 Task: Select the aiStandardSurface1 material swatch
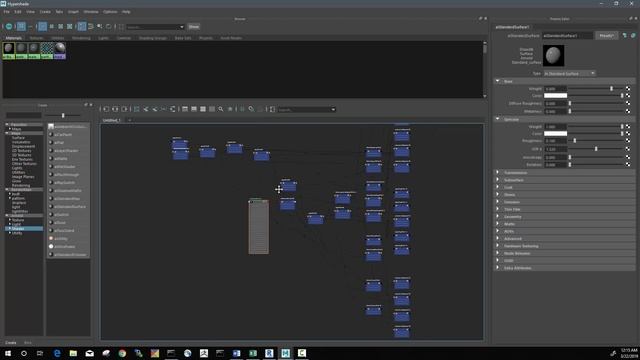(9, 51)
